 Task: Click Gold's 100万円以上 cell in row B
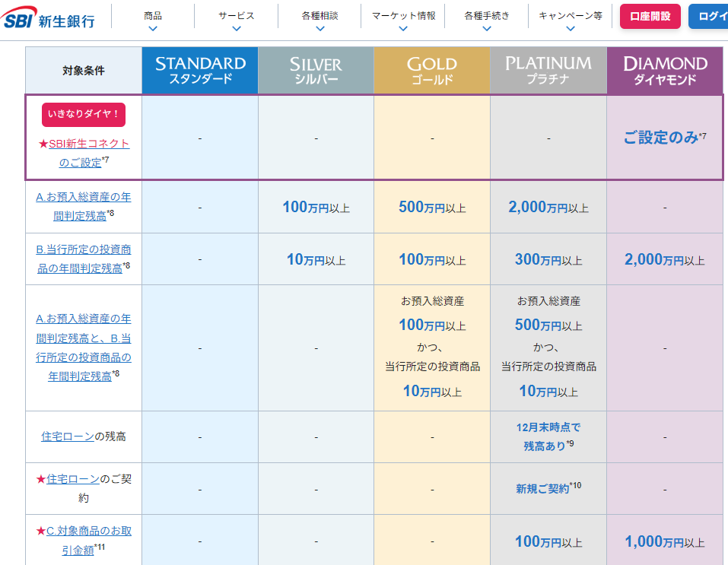[x=432, y=259]
